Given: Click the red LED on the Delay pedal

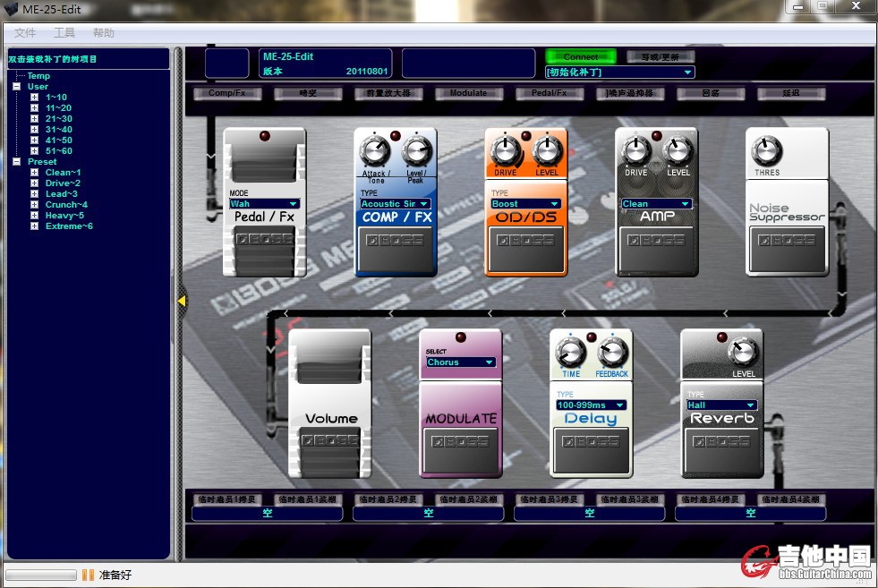Looking at the screenshot, I should click(x=592, y=337).
